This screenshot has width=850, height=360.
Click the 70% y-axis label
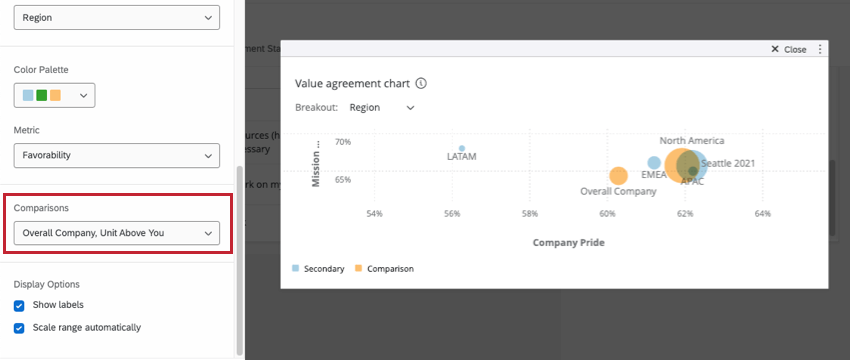(x=343, y=142)
